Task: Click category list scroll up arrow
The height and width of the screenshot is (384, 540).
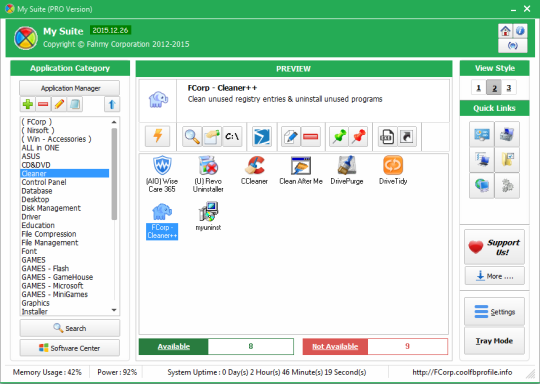Action: [114, 122]
